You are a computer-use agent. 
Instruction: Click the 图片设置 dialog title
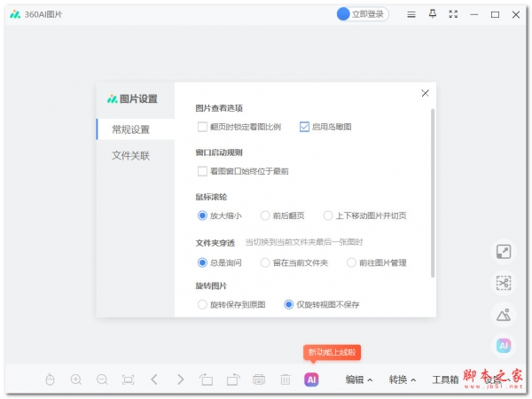pyautogui.click(x=138, y=99)
